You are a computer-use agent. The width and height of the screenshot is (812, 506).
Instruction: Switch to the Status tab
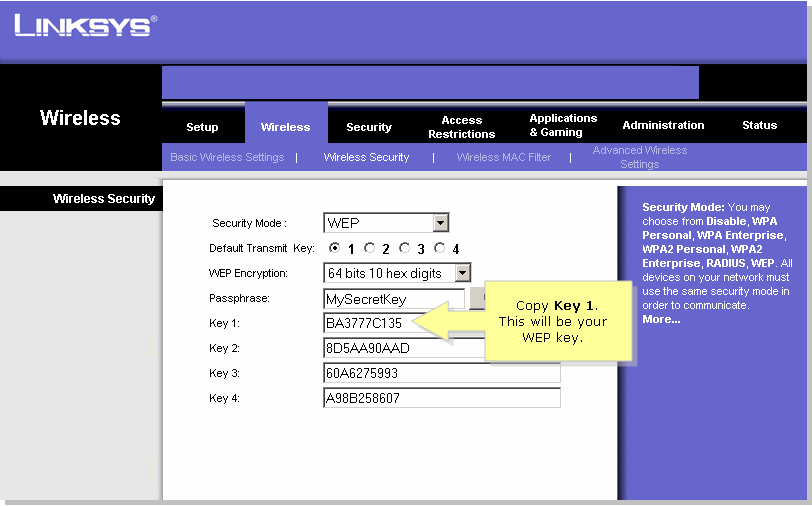coord(759,125)
